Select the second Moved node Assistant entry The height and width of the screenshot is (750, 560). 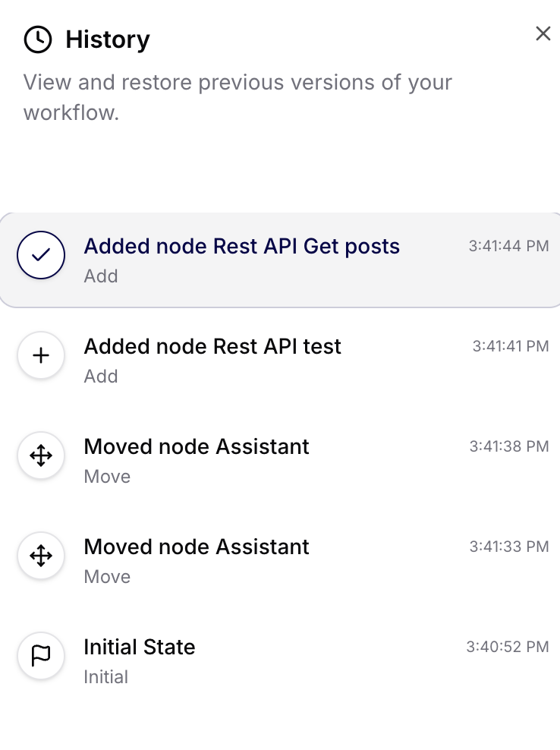[x=197, y=547]
